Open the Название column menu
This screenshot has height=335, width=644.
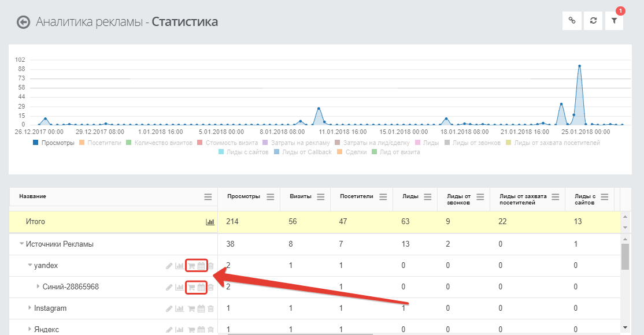[208, 197]
